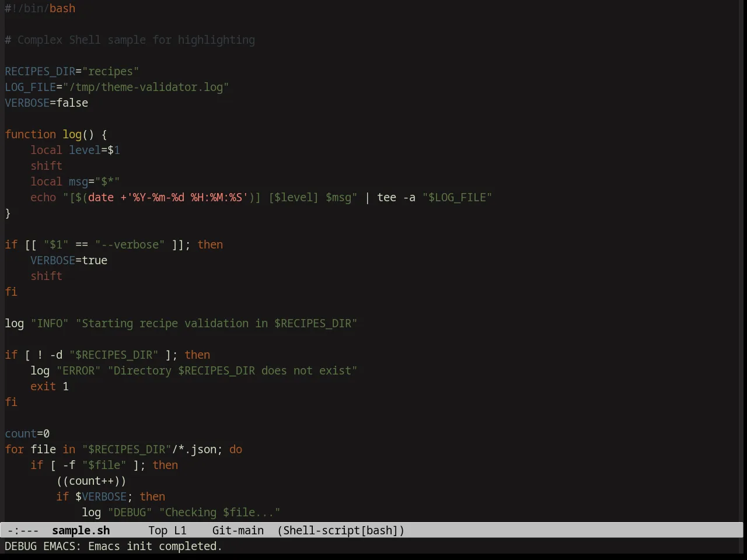
Task: Click the "Starting recipe validation" log string
Action: (x=217, y=324)
